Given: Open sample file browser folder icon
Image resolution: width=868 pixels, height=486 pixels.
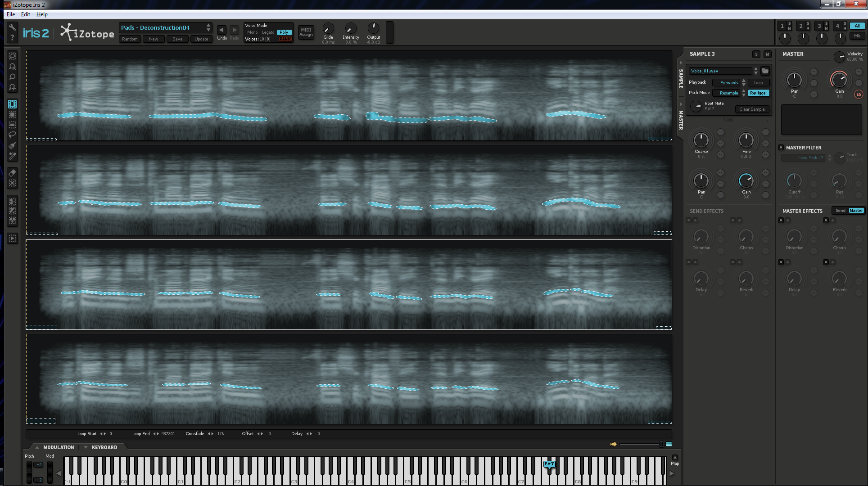Looking at the screenshot, I should coord(765,71).
